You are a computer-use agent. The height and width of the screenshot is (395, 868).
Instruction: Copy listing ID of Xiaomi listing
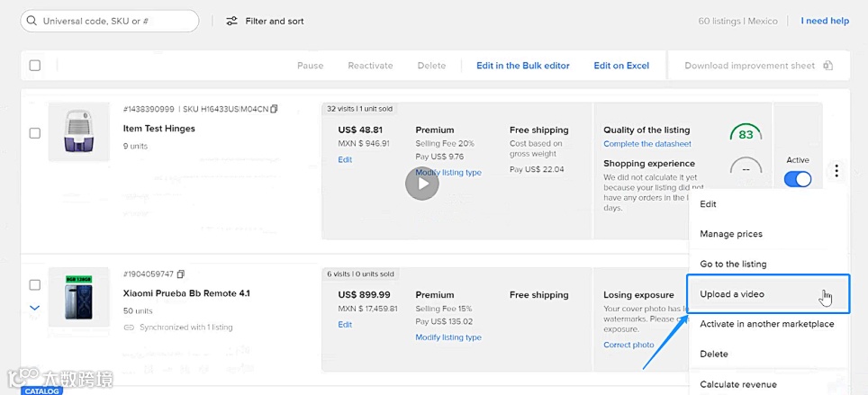pos(181,274)
